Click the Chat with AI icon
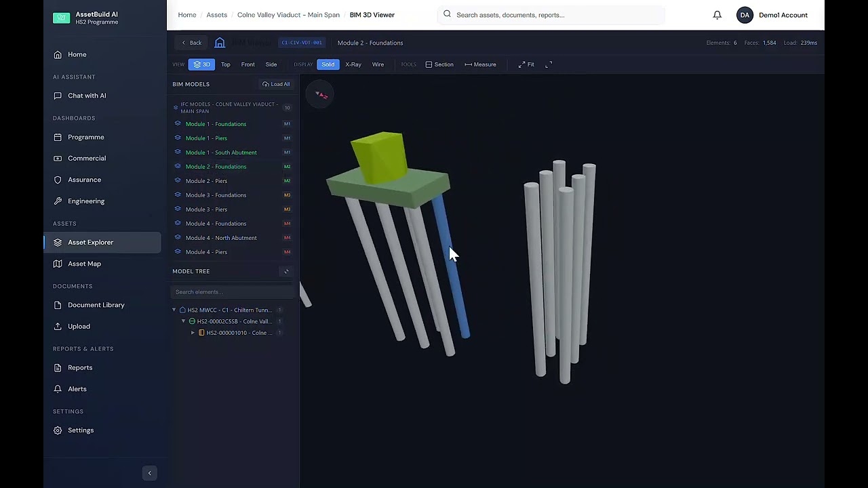This screenshot has height=488, width=868. [58, 96]
